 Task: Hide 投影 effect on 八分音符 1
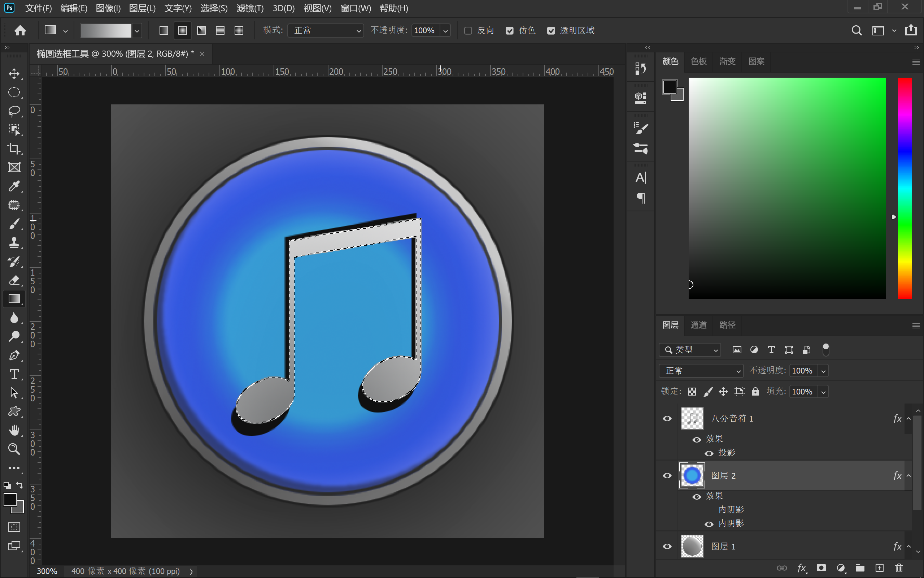tap(709, 453)
